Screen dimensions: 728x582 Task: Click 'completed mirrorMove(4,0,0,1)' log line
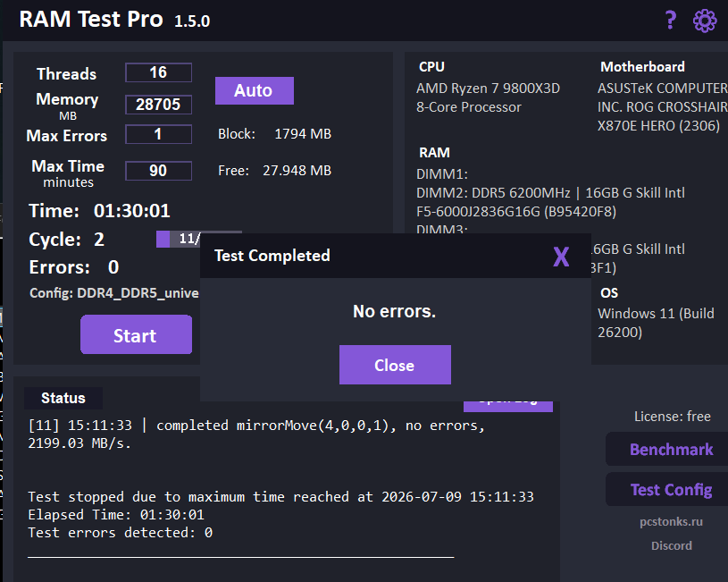256,434
